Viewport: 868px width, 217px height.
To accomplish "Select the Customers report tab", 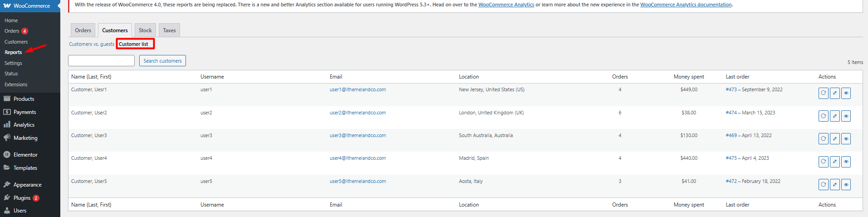I will (115, 30).
